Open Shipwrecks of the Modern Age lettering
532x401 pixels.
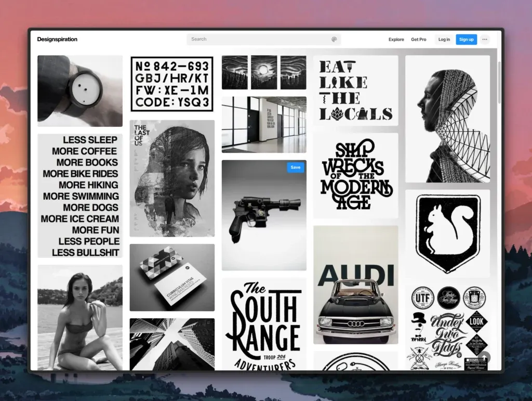click(355, 176)
